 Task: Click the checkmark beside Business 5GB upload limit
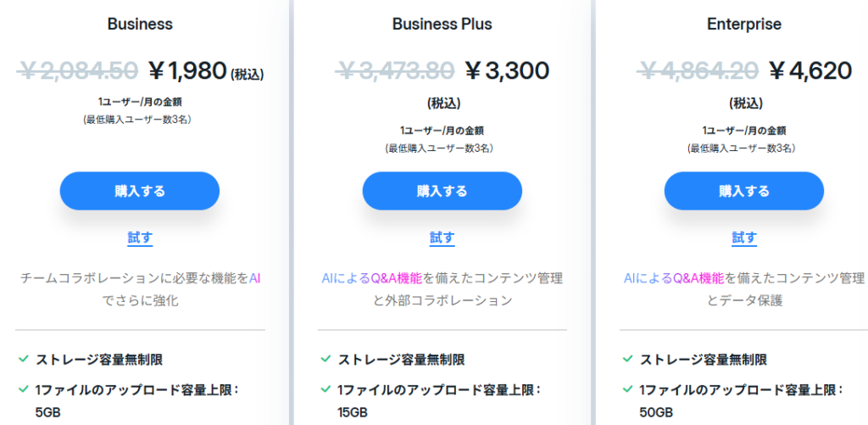click(24, 389)
